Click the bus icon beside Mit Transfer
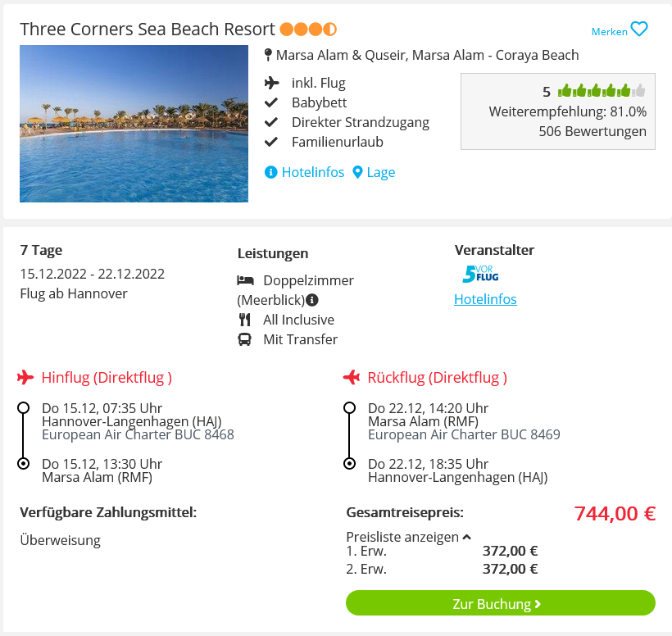The image size is (672, 636). (x=244, y=339)
